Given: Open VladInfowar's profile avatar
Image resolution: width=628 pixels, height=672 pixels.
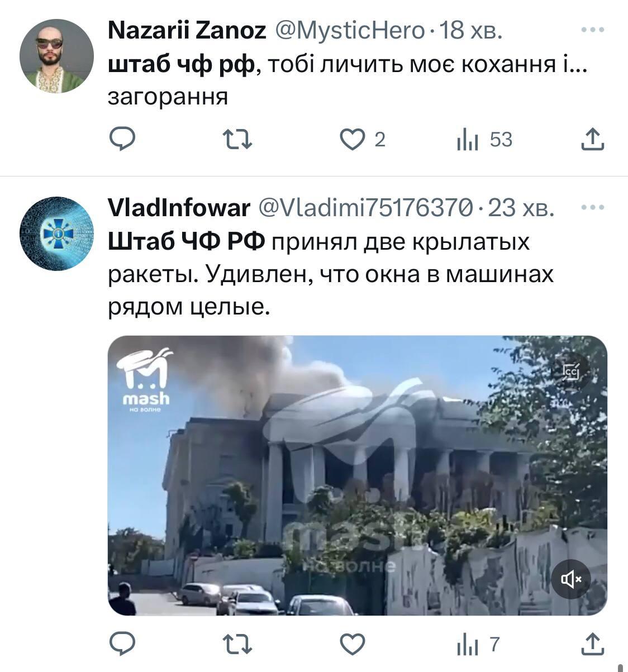Looking at the screenshot, I should pyautogui.click(x=56, y=233).
